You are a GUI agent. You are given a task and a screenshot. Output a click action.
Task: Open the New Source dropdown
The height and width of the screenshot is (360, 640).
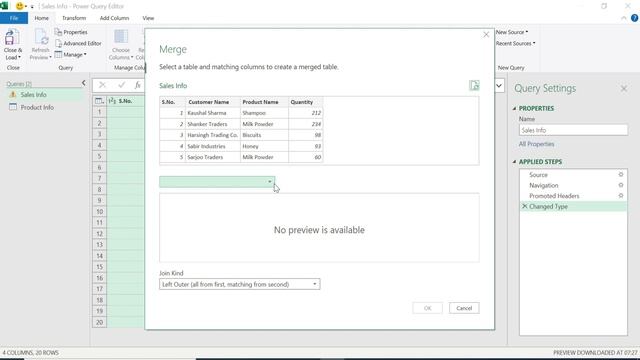point(512,32)
